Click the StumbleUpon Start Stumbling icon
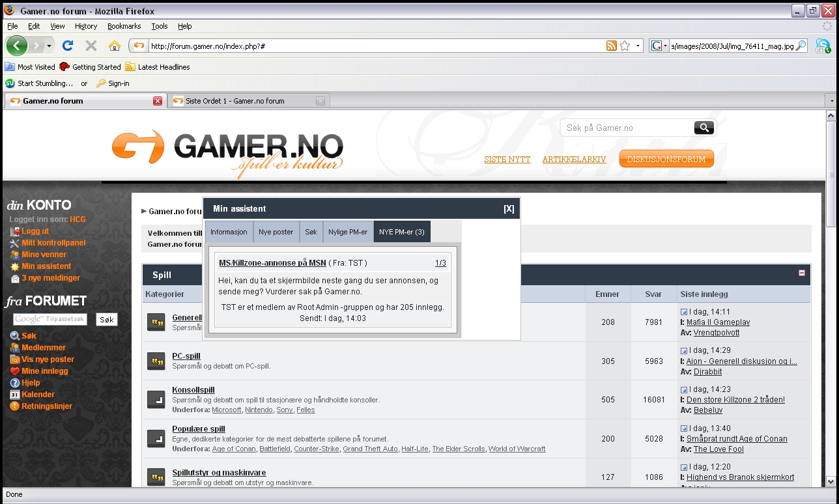 (x=10, y=83)
